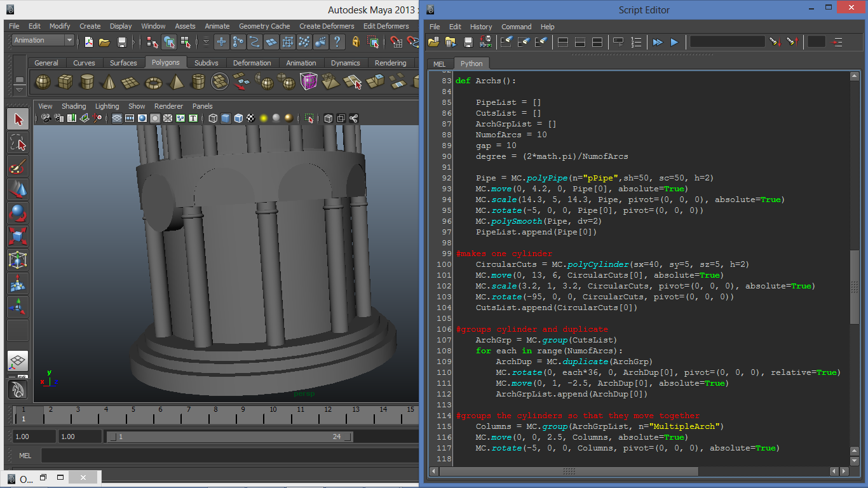Click the MEL command line input
Image resolution: width=868 pixels, height=488 pixels.
229,456
